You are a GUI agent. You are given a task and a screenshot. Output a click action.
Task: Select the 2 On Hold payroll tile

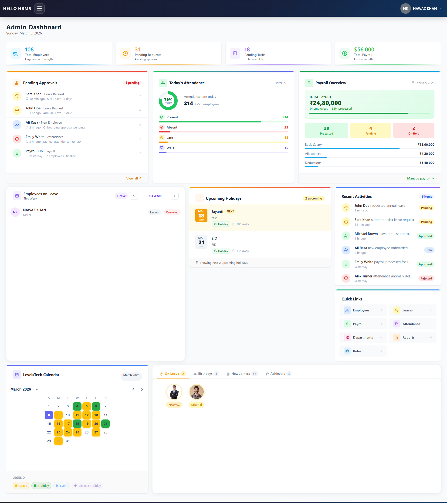tap(414, 130)
